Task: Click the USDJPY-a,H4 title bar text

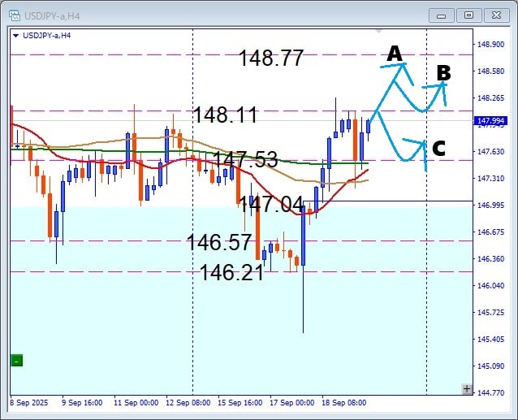Action: coord(52,16)
